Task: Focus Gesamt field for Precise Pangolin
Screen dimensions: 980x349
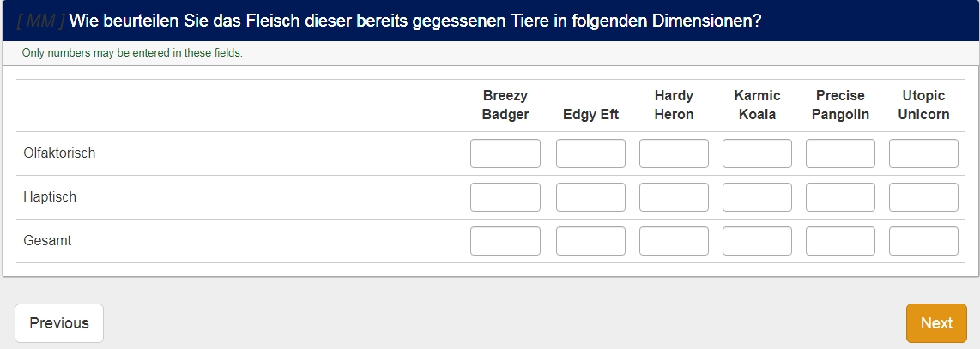Action: [x=840, y=241]
